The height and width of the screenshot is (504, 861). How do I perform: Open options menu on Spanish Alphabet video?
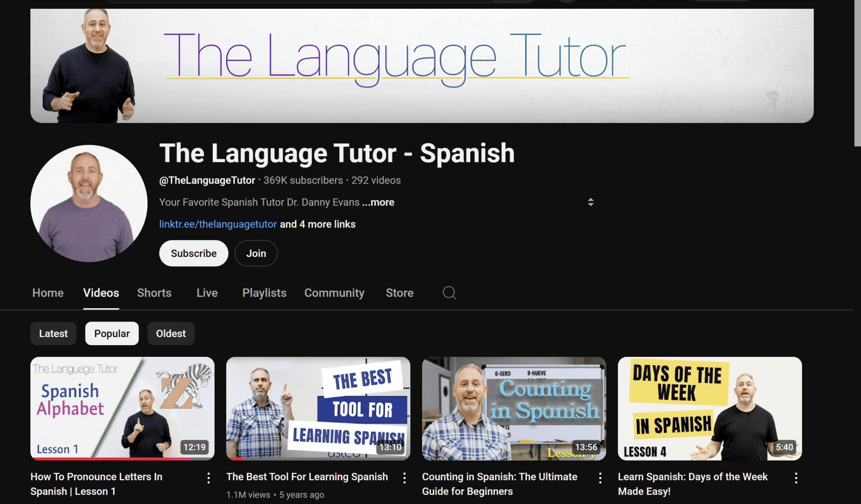[208, 478]
